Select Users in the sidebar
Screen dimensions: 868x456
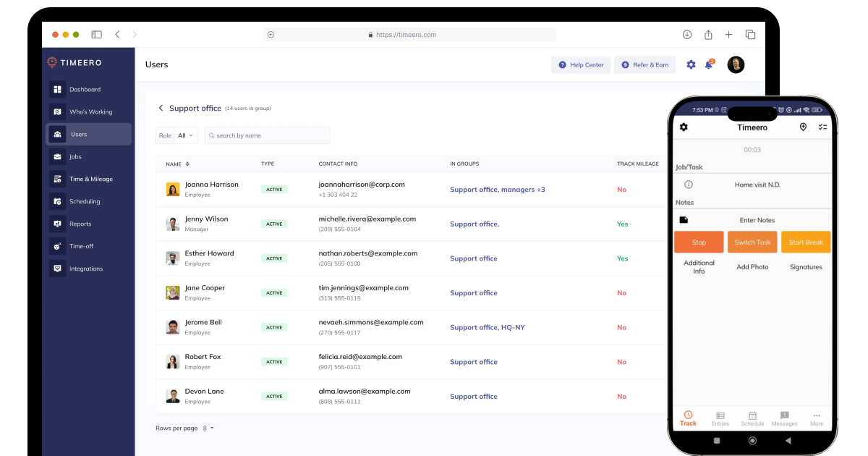tap(89, 134)
